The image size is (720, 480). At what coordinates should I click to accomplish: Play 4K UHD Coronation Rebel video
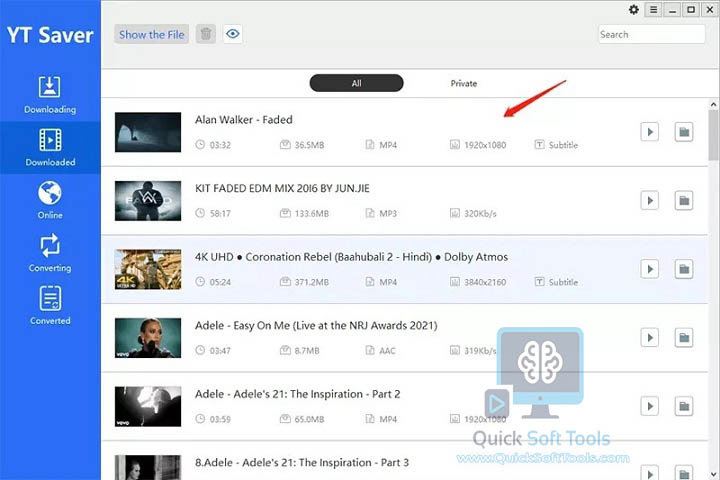click(650, 269)
